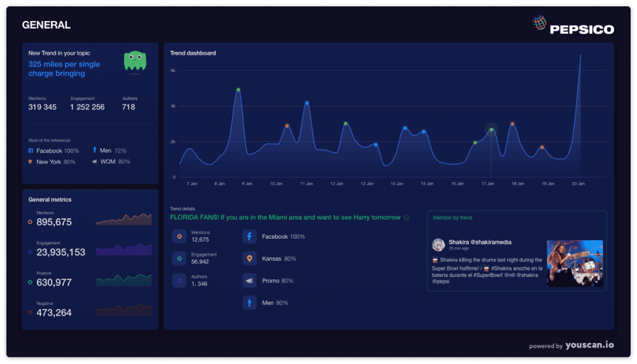Click the Mentions sparkline chart

(123, 219)
